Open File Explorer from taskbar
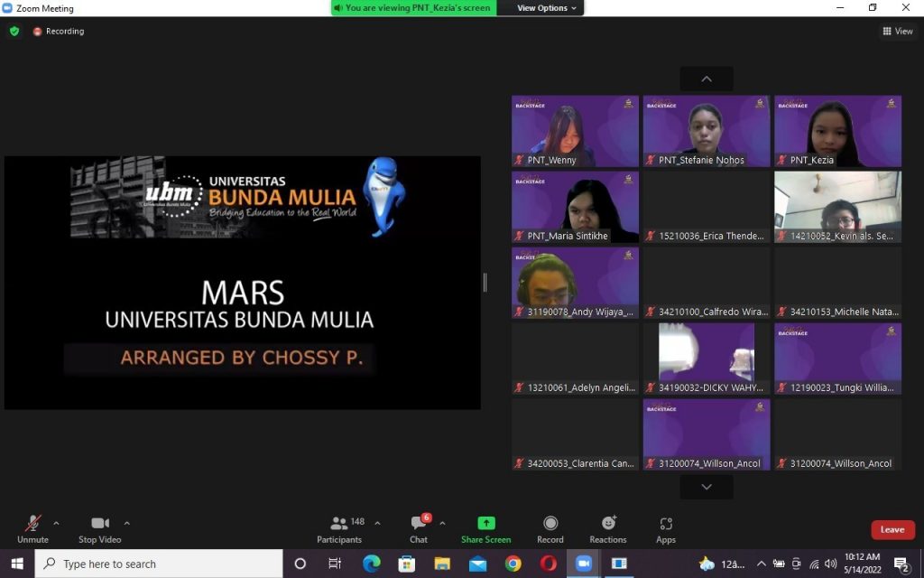Viewport: 924px width, 578px height. point(442,564)
